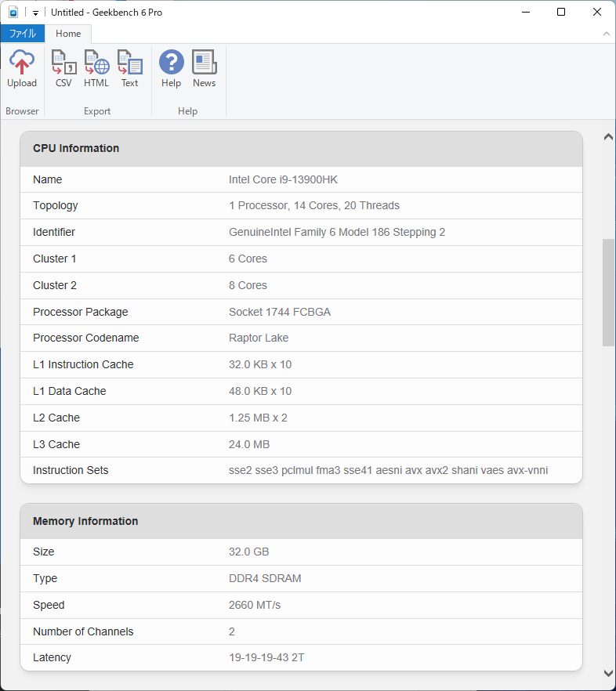Export results as CSV
This screenshot has height=691, width=616.
point(63,69)
